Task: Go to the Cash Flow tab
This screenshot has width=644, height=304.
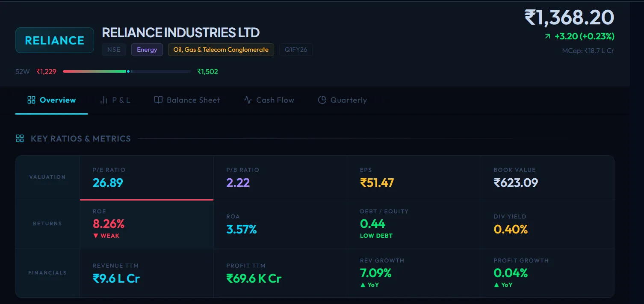Action: pos(269,100)
